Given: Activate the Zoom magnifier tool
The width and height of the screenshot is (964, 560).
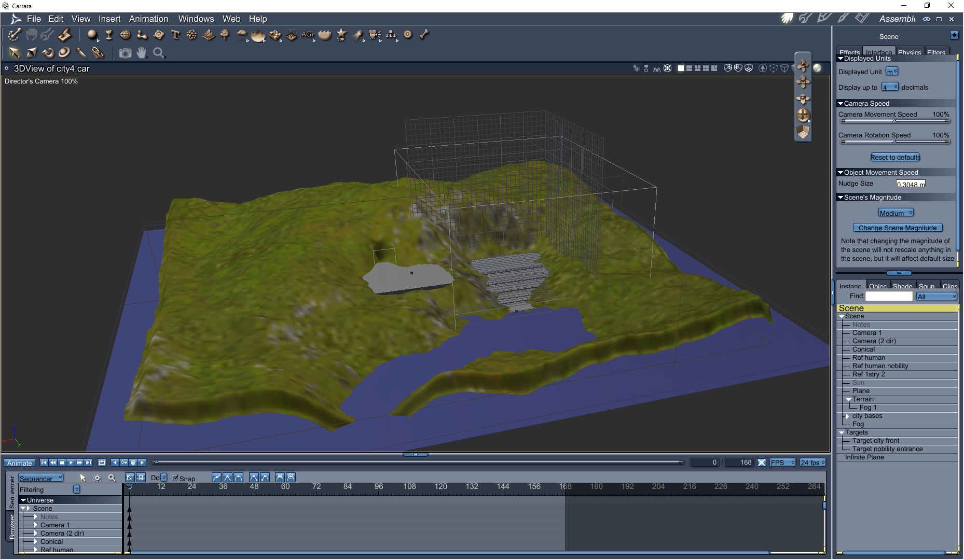Looking at the screenshot, I should pyautogui.click(x=159, y=53).
